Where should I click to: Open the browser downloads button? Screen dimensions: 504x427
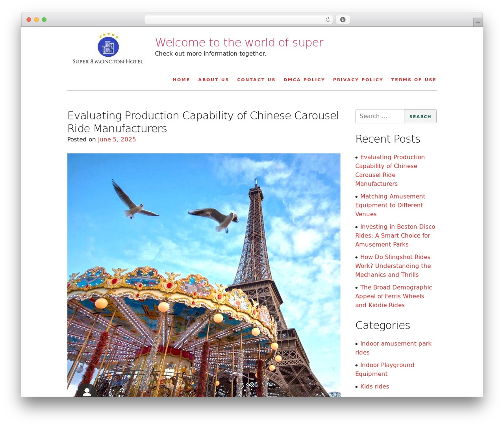(x=343, y=20)
